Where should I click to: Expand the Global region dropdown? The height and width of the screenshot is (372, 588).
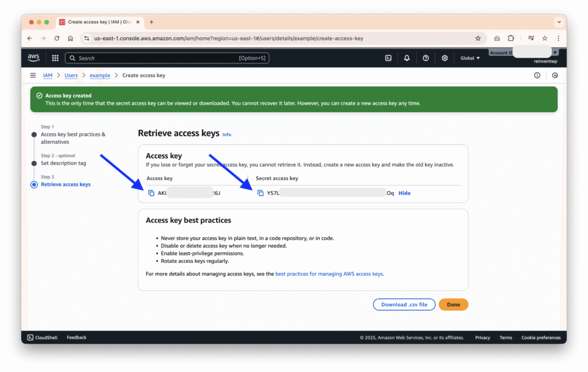(470, 58)
